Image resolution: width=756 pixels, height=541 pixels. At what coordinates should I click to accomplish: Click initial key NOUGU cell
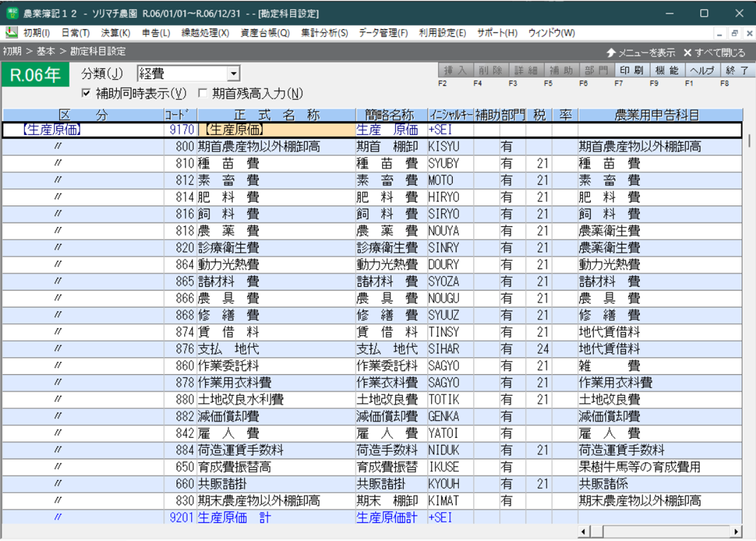tap(450, 298)
